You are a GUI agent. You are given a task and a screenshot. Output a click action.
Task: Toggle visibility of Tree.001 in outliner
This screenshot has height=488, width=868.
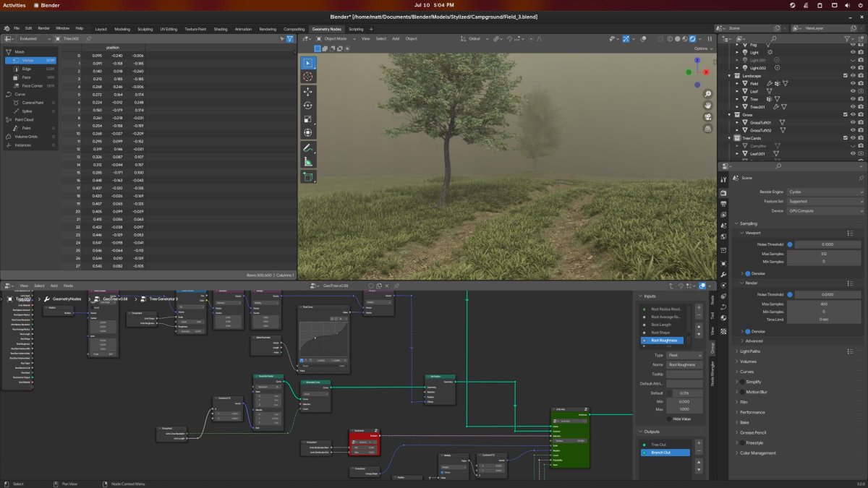(x=853, y=107)
